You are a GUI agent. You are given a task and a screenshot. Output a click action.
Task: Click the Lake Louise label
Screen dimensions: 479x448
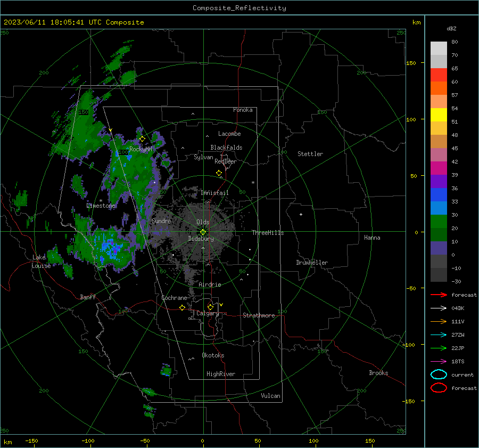click(x=41, y=262)
